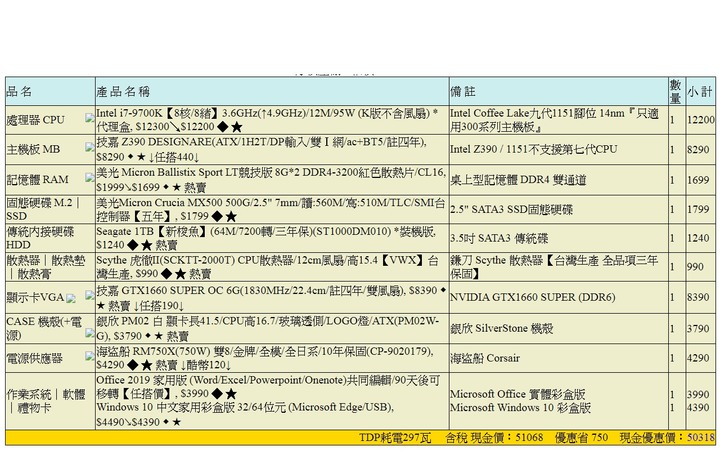
Task: Click the 美光Micron Crucial MX500 500G product text
Action: 271,209
